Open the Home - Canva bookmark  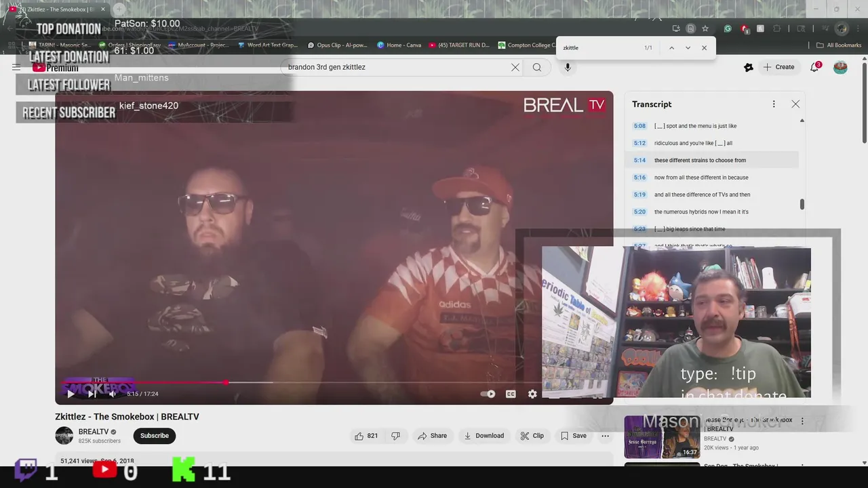click(399, 45)
